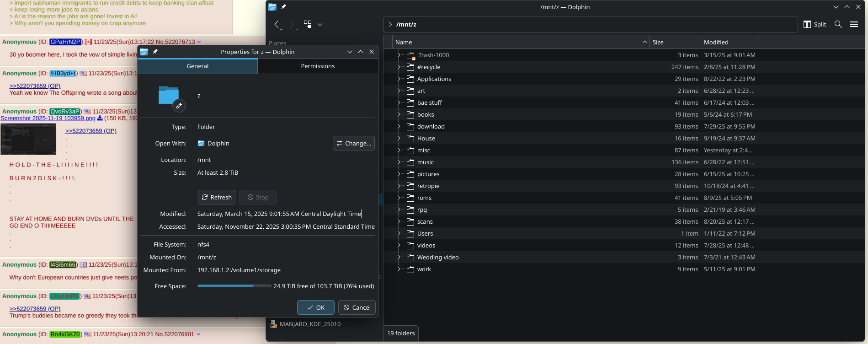Click the nfs4 file system value
868x344 pixels.
203,244
